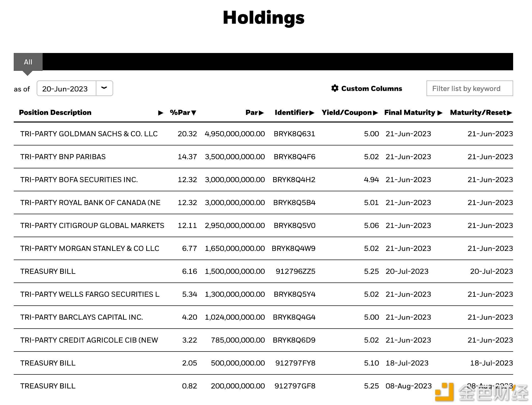532x405 pixels.
Task: Click the Final Maturity header text
Action: tap(410, 113)
